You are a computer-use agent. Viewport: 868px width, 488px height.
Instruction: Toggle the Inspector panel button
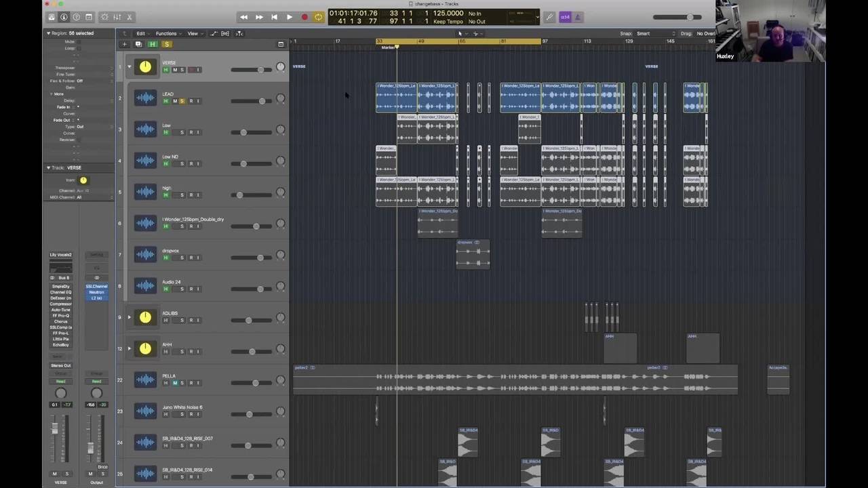tap(64, 17)
